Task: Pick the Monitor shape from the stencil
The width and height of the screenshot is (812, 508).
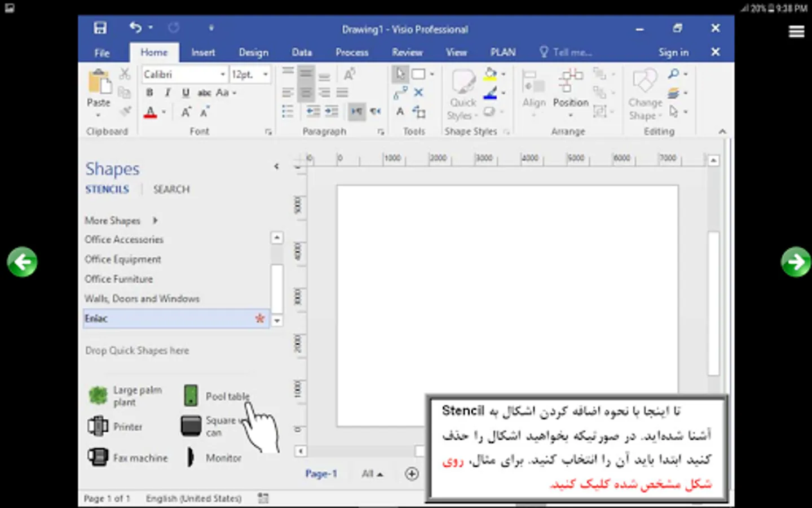Action: pyautogui.click(x=213, y=458)
